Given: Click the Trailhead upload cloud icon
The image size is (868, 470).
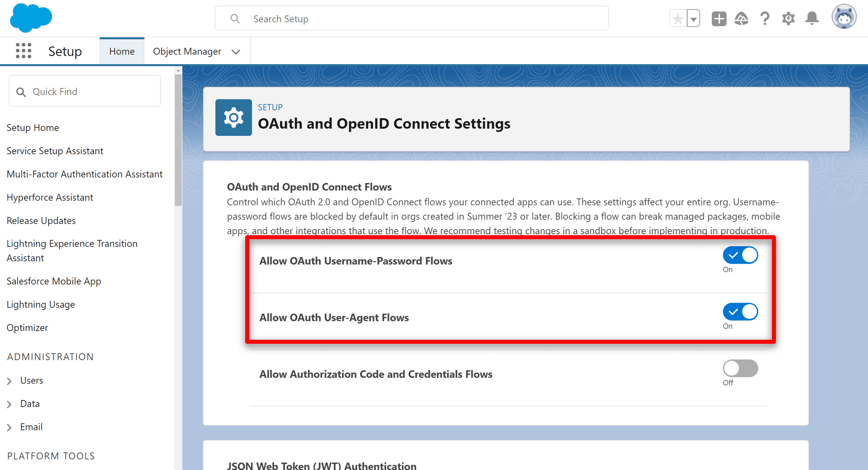Looking at the screenshot, I should 741,18.
